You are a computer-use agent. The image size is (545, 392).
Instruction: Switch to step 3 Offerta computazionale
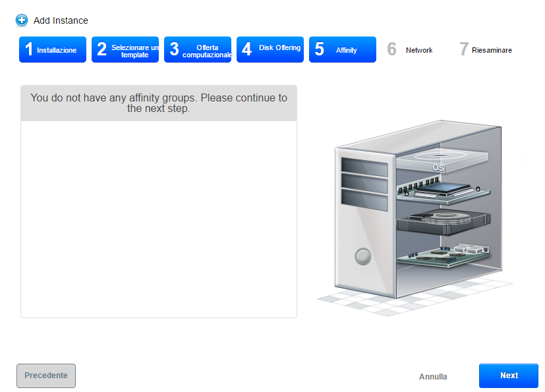click(x=198, y=49)
